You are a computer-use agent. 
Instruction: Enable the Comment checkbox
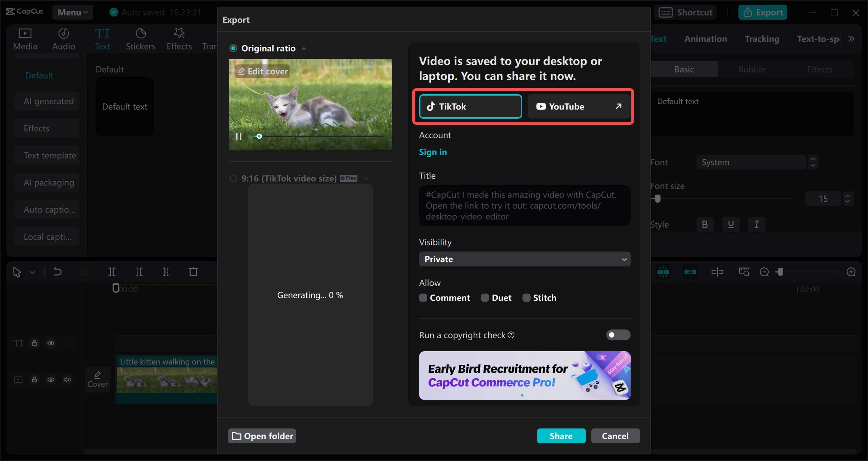click(423, 298)
